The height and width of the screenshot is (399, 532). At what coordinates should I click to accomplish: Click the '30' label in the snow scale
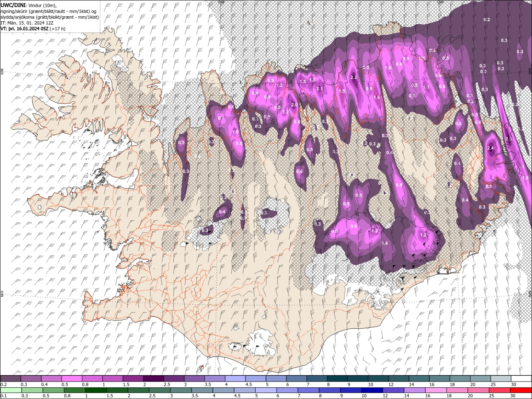coord(514,384)
